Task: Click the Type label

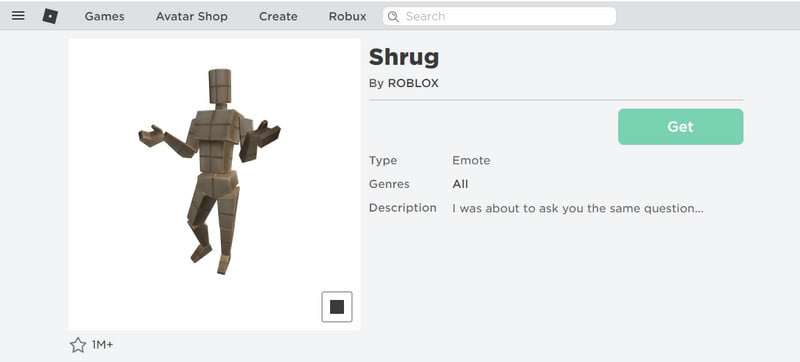Action: point(383,161)
